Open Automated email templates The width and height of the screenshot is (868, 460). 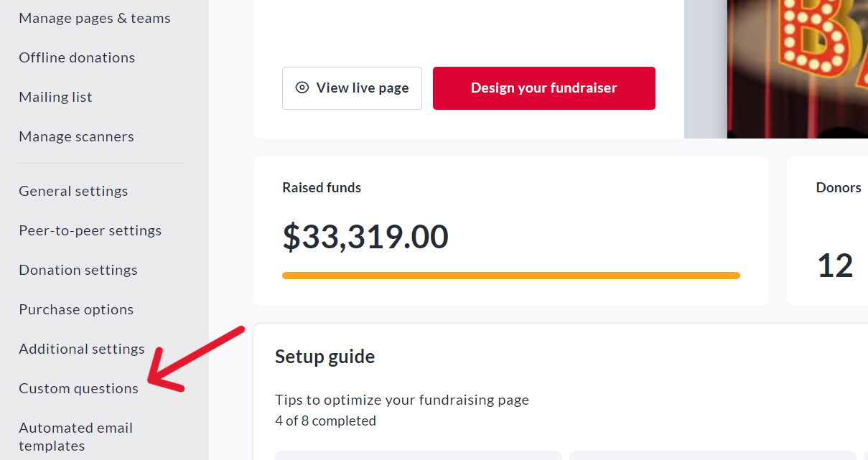pos(75,436)
